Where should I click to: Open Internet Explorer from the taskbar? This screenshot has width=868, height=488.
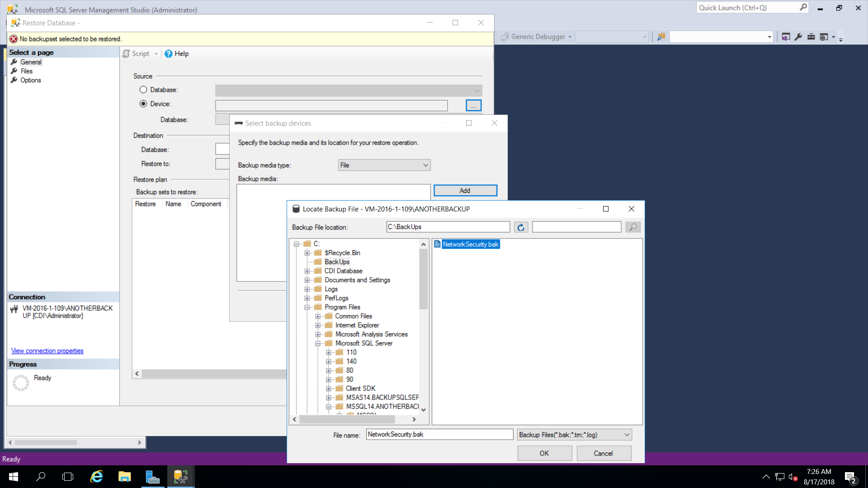(x=97, y=477)
